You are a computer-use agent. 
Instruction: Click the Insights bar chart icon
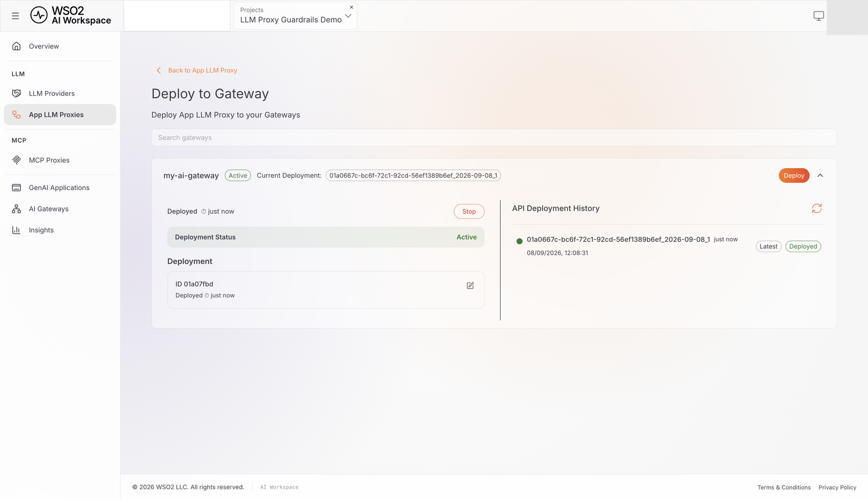(16, 230)
